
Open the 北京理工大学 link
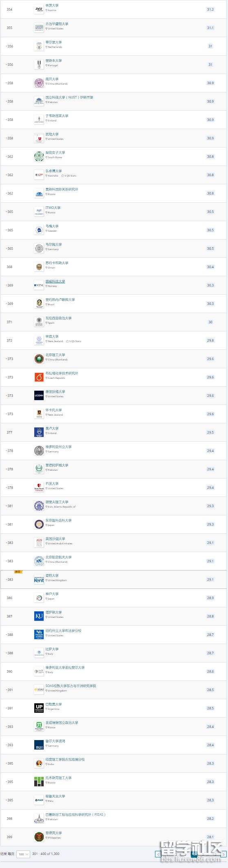coord(55,355)
